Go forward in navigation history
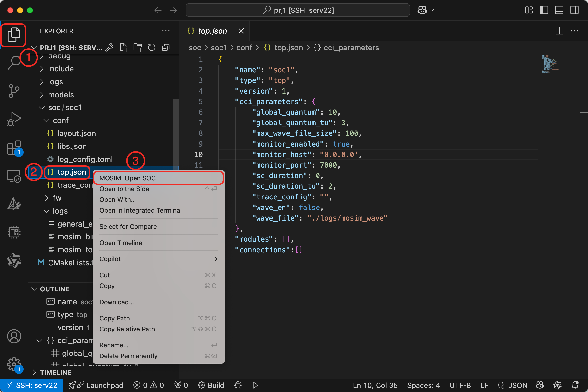This screenshot has height=392, width=588. point(173,10)
